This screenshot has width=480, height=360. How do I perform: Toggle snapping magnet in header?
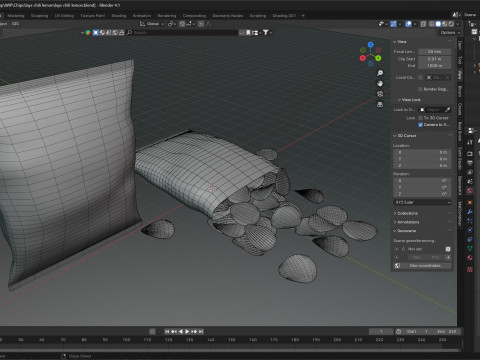(x=182, y=24)
